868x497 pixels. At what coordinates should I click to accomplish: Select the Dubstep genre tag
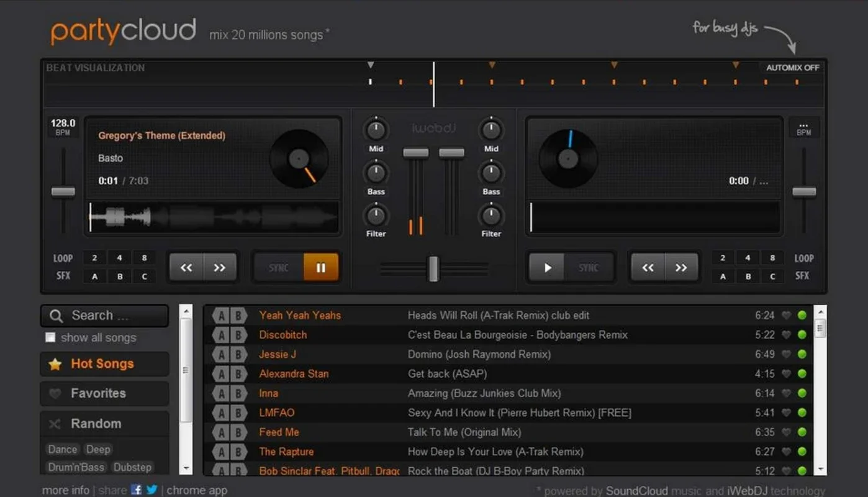coord(132,467)
